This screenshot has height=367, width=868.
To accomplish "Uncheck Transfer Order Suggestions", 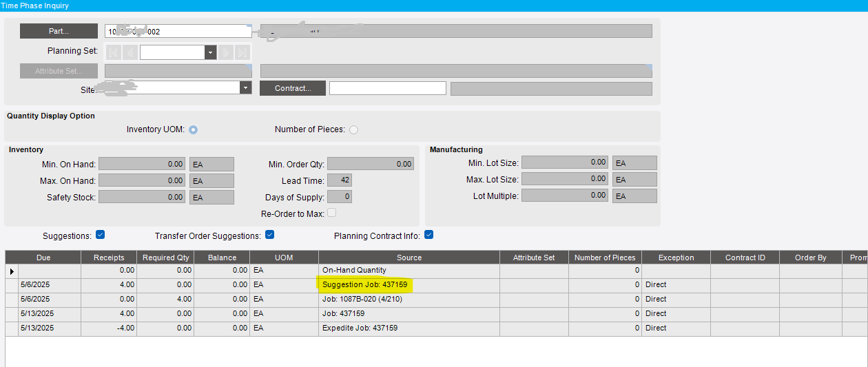I will pyautogui.click(x=270, y=235).
